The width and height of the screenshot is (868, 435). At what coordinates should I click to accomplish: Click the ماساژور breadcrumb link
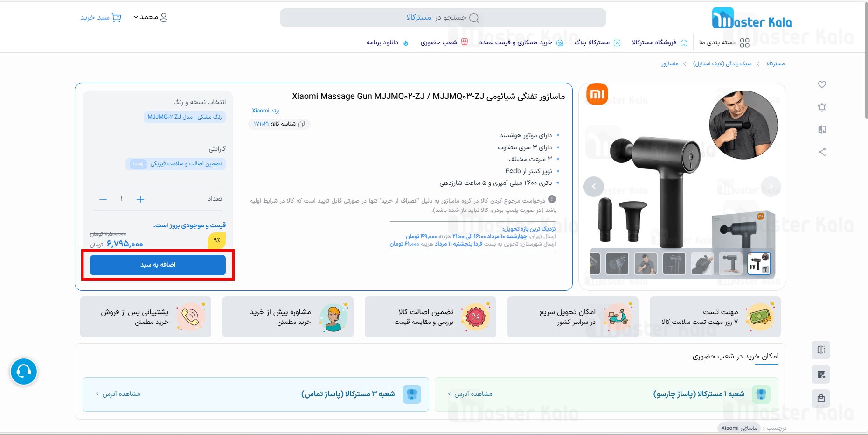pyautogui.click(x=670, y=64)
